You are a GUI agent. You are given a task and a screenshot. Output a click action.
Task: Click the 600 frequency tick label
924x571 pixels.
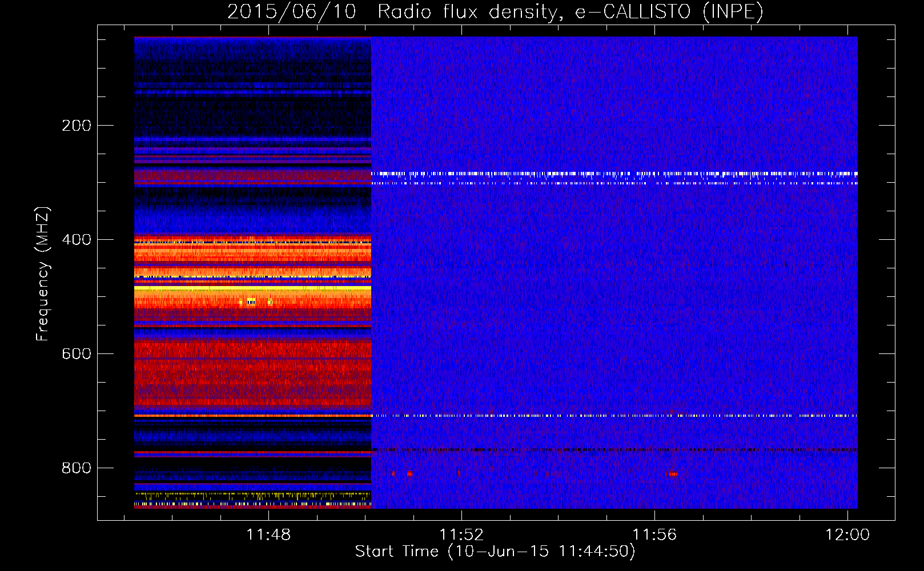tap(77, 354)
